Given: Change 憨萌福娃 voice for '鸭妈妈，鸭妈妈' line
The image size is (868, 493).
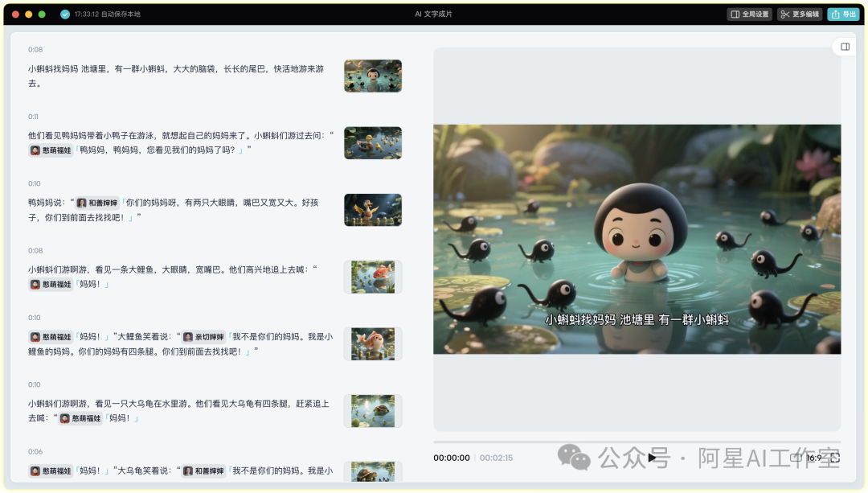Looking at the screenshot, I should tap(51, 150).
